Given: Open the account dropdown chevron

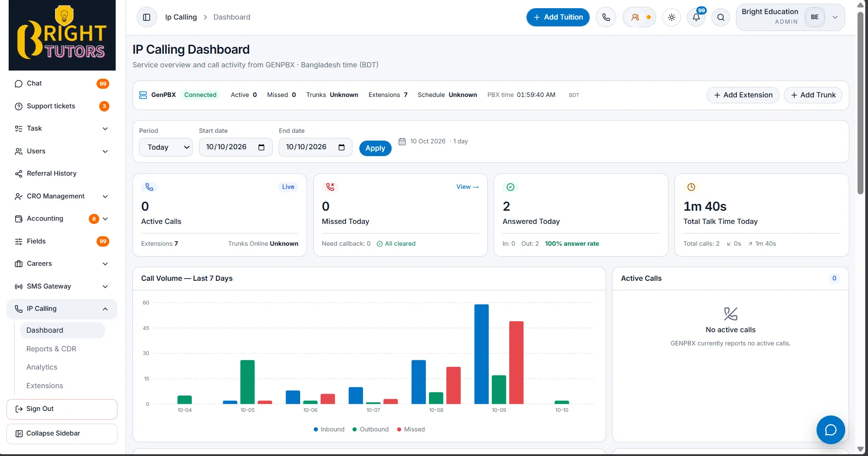Looking at the screenshot, I should [x=835, y=17].
